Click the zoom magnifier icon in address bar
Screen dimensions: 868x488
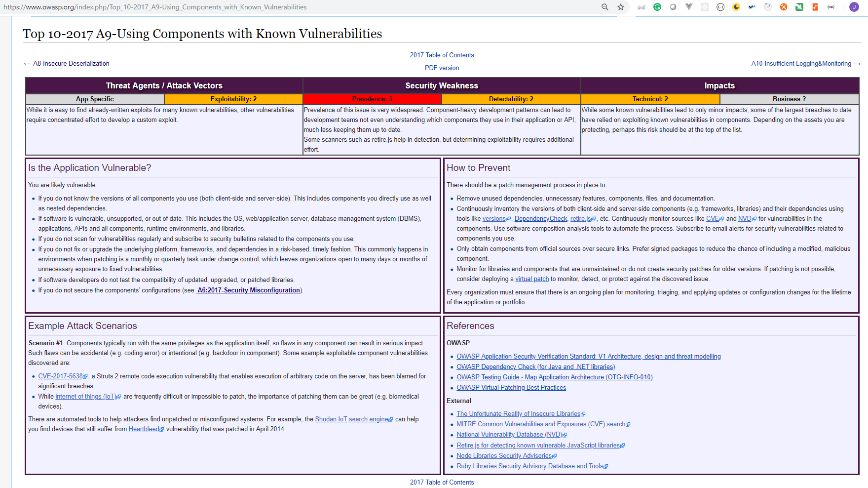coord(605,7)
